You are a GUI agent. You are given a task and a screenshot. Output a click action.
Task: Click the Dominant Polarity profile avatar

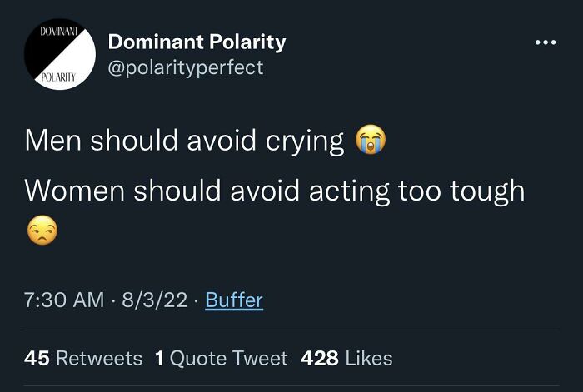pyautogui.click(x=60, y=54)
